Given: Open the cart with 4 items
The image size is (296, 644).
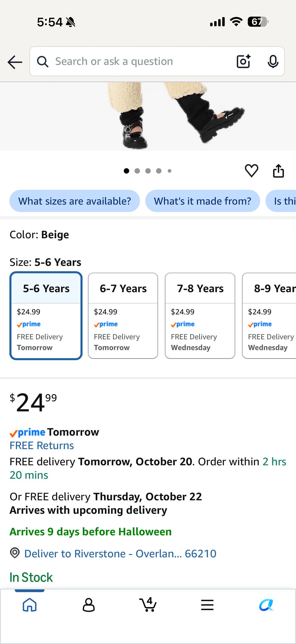Looking at the screenshot, I should [x=148, y=604].
